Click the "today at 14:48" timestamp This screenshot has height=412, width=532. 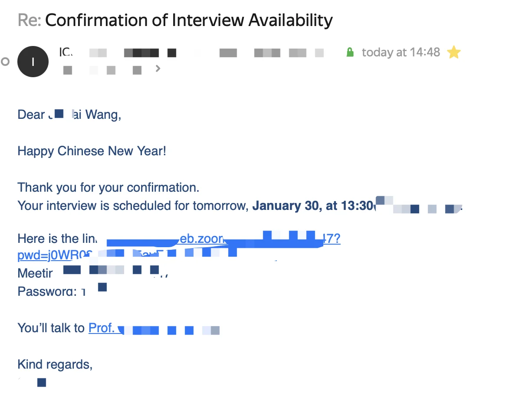[401, 52]
